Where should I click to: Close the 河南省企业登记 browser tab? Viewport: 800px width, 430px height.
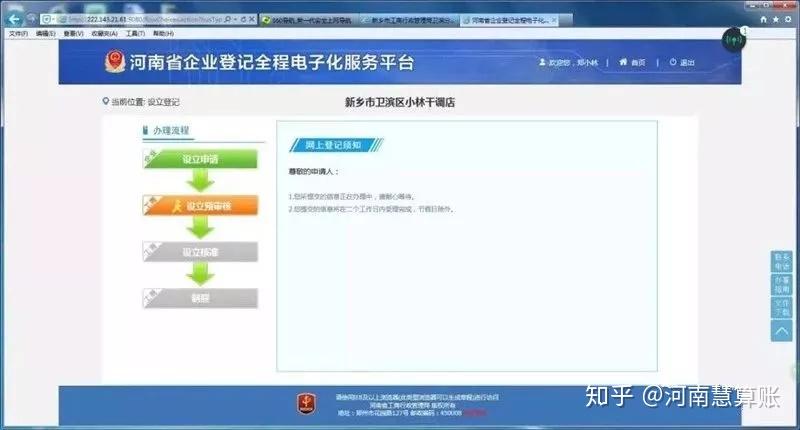(x=554, y=20)
